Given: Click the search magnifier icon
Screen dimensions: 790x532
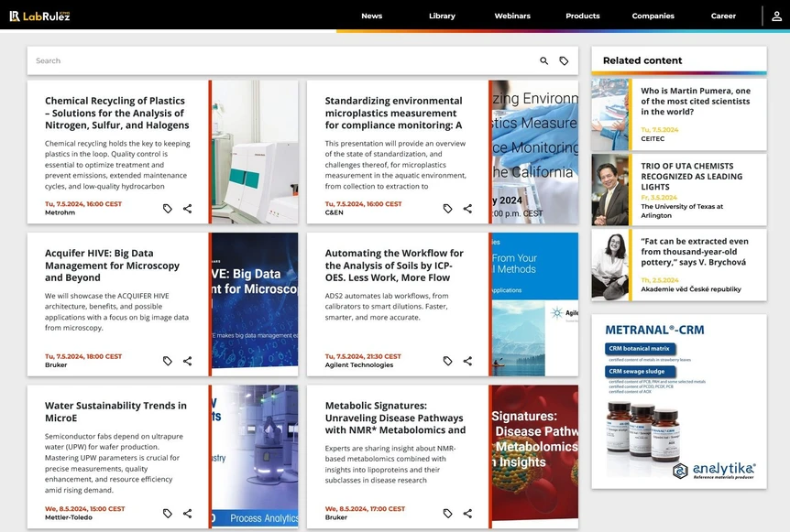Looking at the screenshot, I should pos(543,61).
